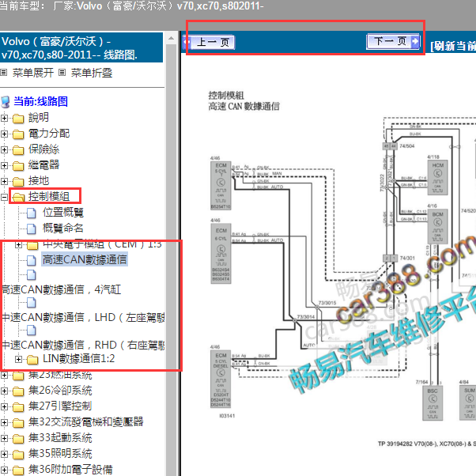Click the computer icon beside 当前:线路图
Viewport: 476px width, 476px height.
pyautogui.click(x=6, y=102)
